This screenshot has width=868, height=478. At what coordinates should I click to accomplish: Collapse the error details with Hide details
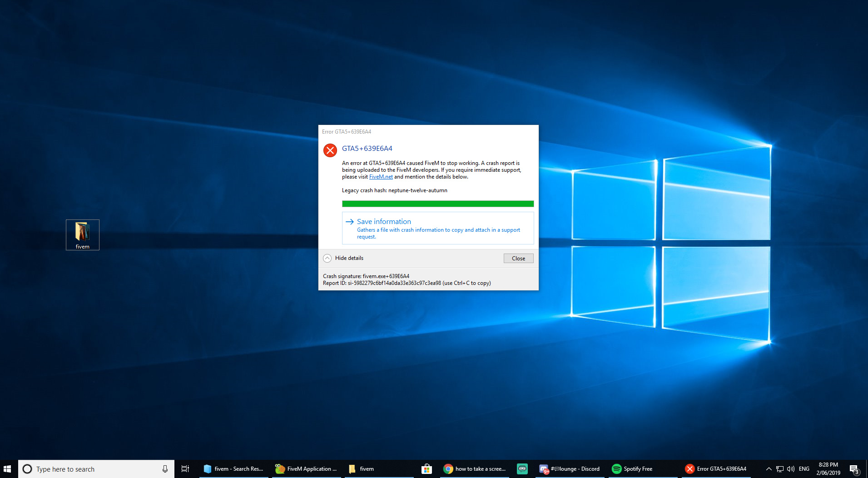pos(343,258)
